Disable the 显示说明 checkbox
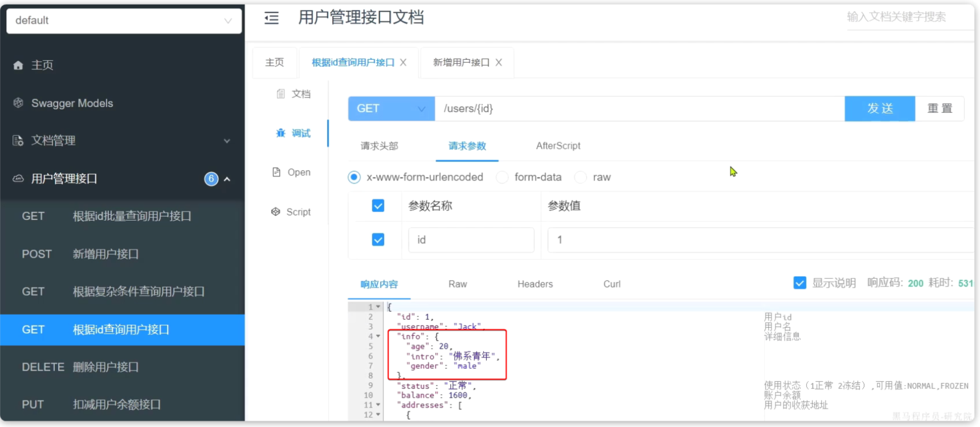The image size is (980, 427). point(799,283)
